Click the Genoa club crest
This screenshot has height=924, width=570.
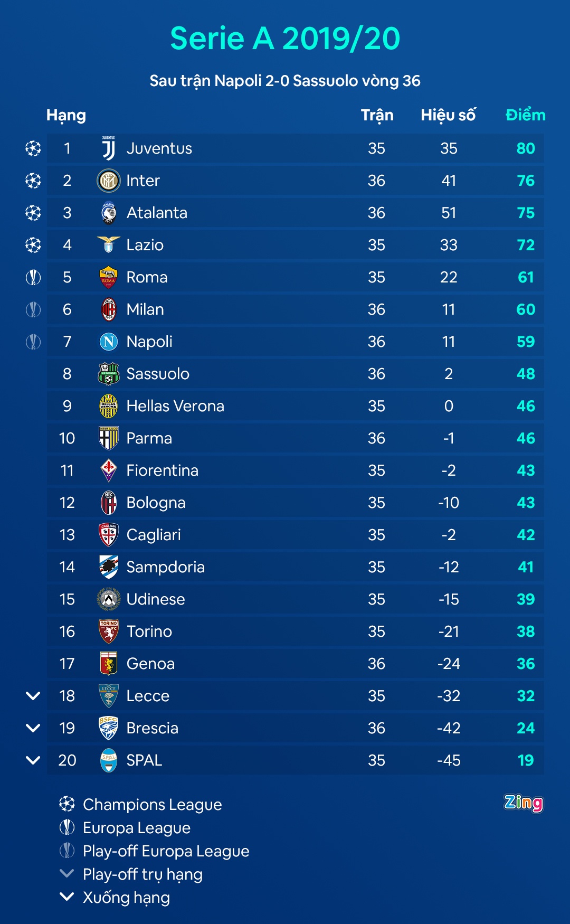coord(109,664)
